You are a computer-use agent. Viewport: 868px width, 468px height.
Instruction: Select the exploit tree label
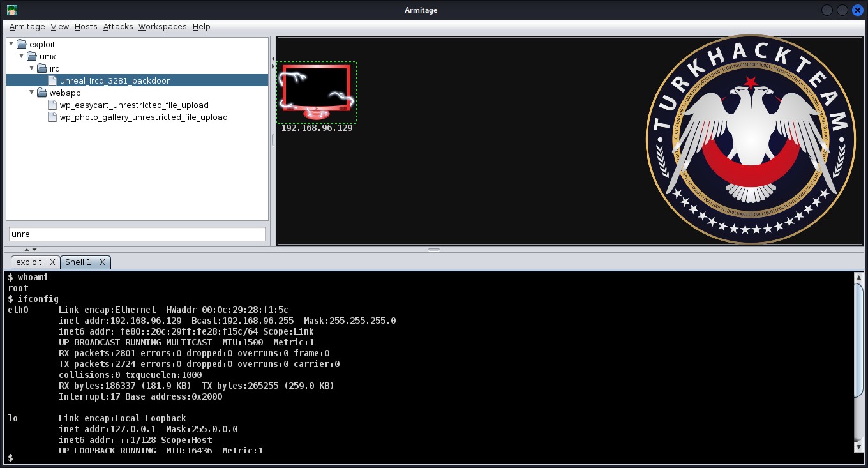click(42, 44)
